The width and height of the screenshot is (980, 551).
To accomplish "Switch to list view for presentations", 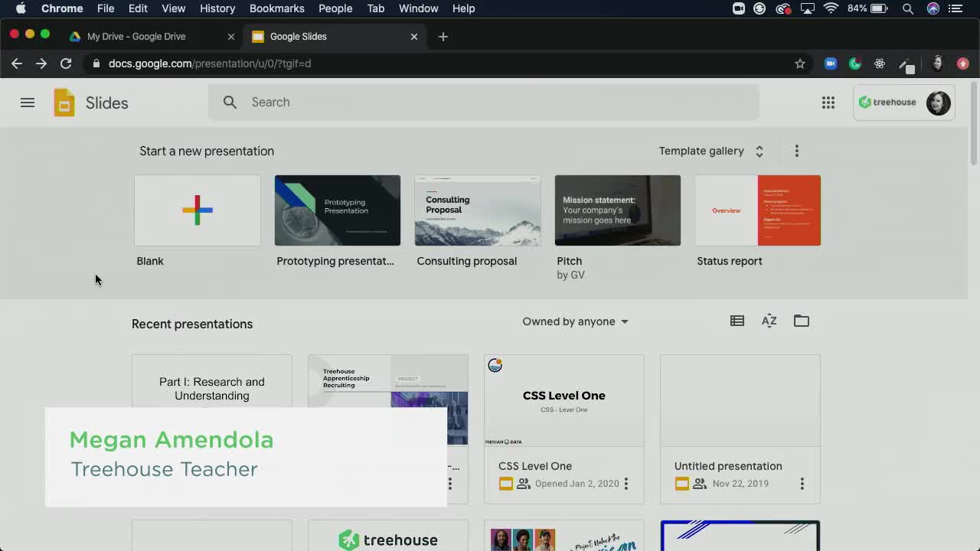I will (737, 321).
